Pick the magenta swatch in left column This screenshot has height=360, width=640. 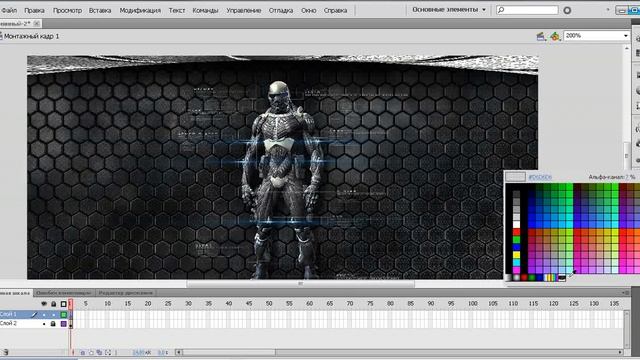tap(516, 270)
